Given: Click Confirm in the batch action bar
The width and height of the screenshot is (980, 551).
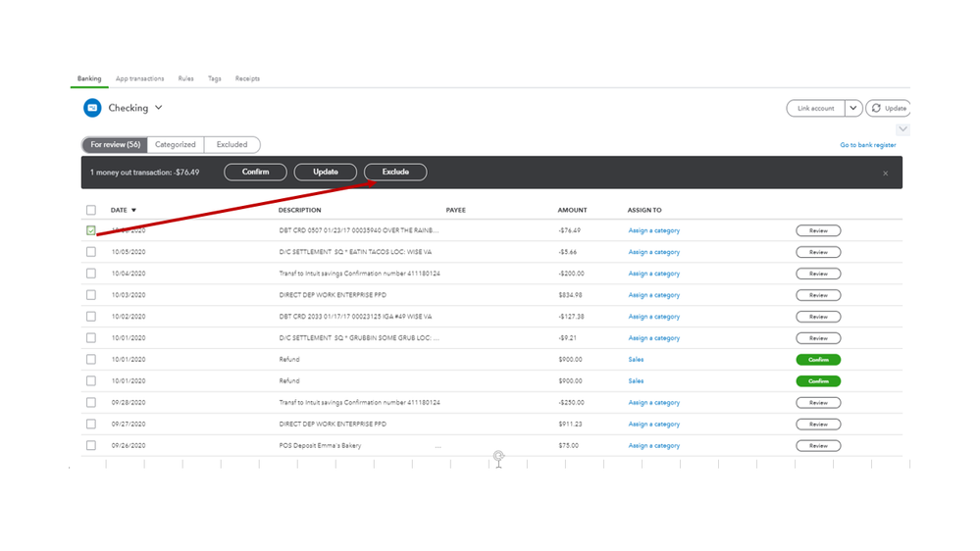Looking at the screenshot, I should point(256,172).
